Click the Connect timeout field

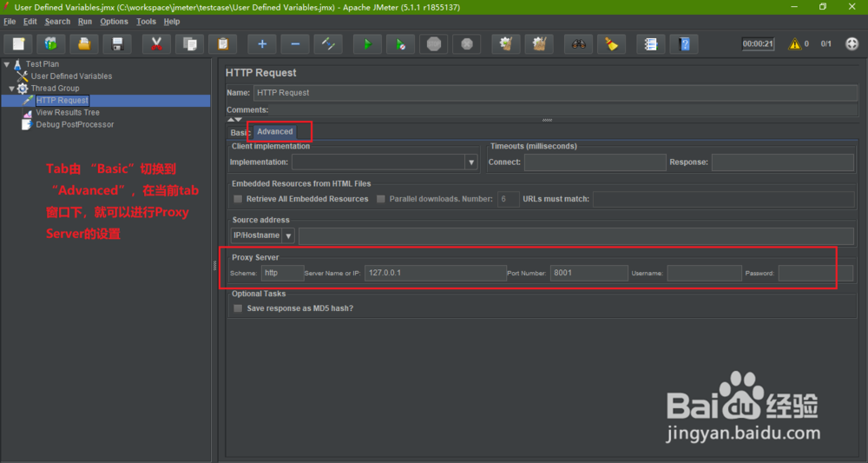(595, 162)
